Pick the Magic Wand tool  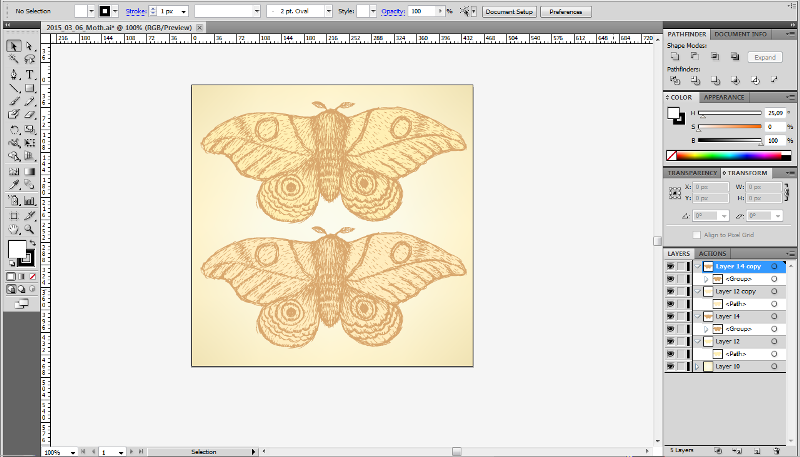click(14, 59)
